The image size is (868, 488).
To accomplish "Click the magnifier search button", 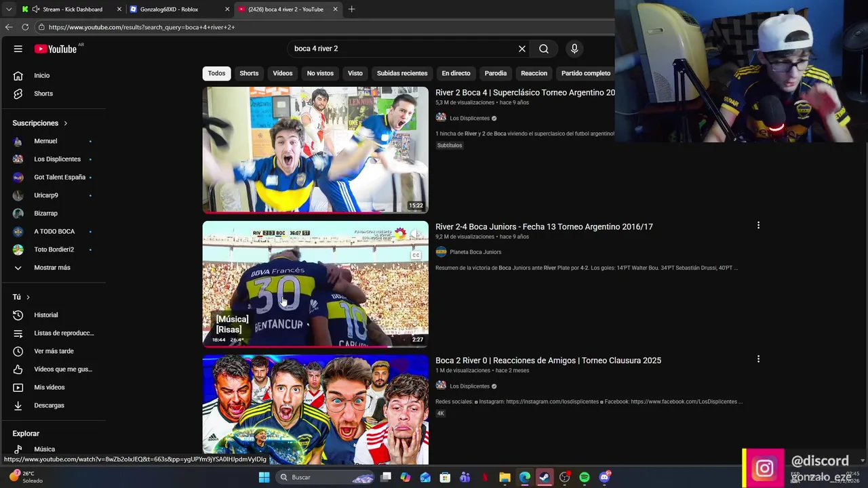I will [x=544, y=49].
